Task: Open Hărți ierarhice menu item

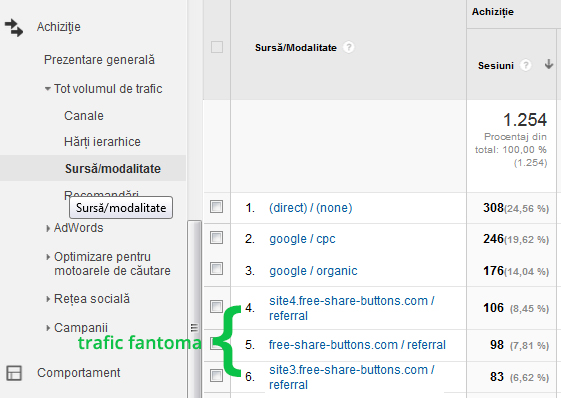Action: [102, 142]
